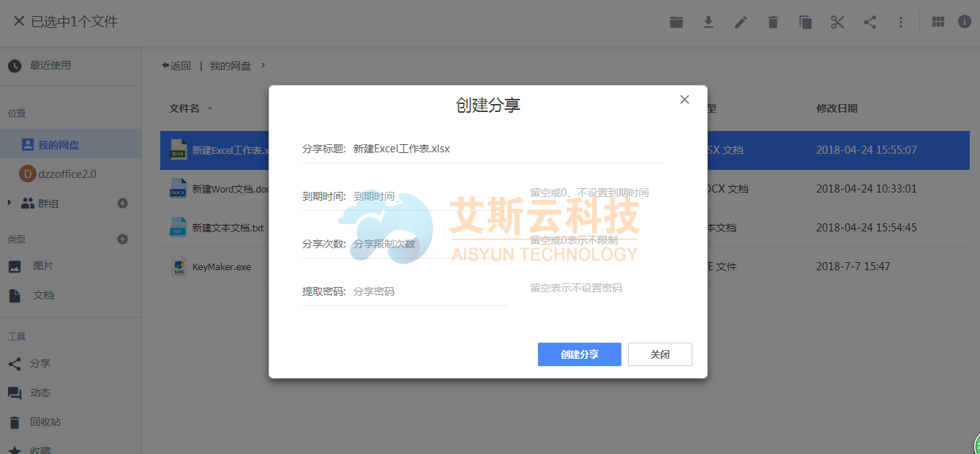Viewport: 980px width, 454px height.
Task: Click the 到期时间 input field
Action: (428, 196)
